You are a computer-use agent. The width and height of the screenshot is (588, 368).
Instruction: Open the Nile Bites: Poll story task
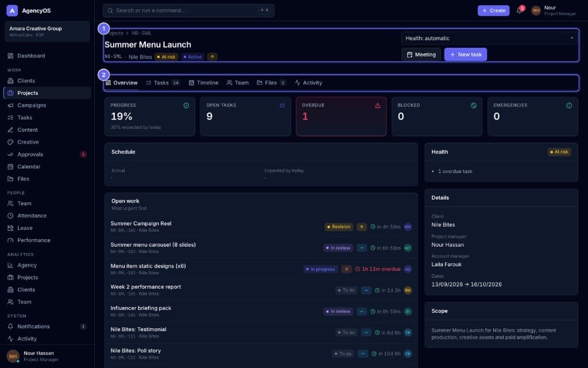pos(261,354)
